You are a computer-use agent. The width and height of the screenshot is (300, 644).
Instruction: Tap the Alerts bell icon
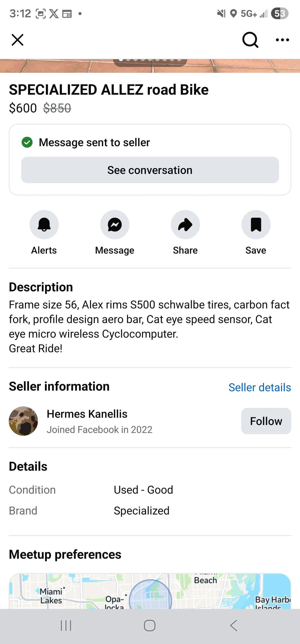tap(44, 224)
